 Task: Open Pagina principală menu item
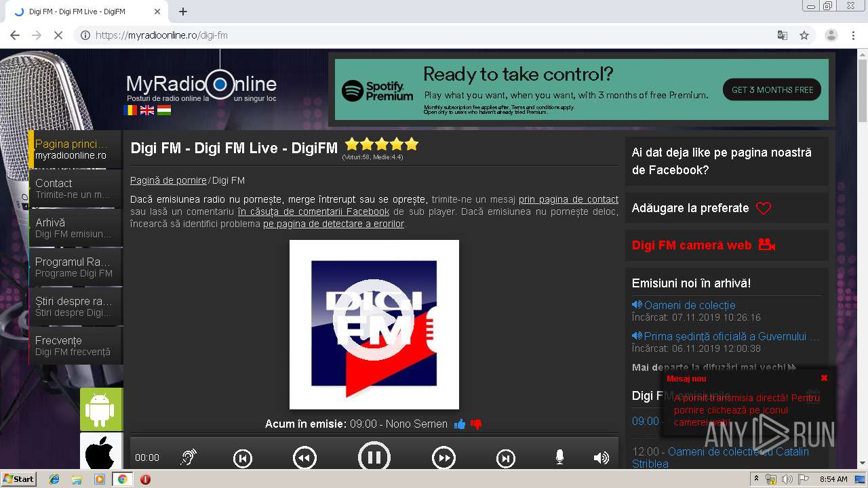[75, 149]
